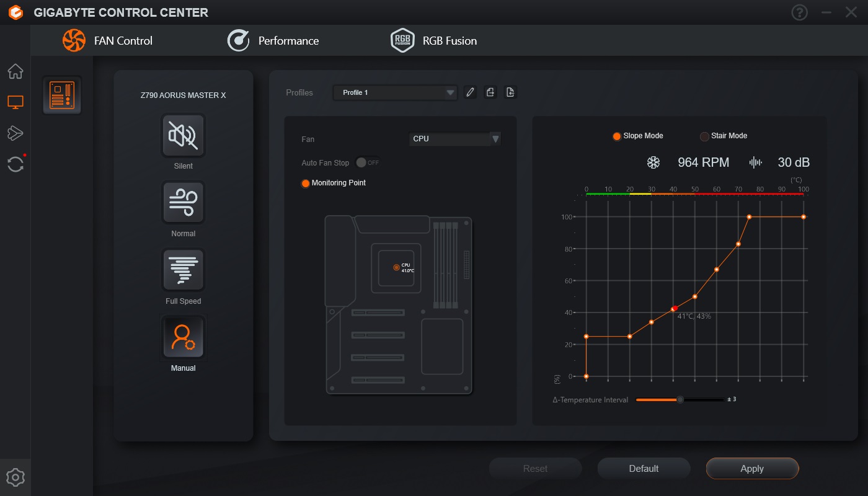This screenshot has height=496, width=868.
Task: Go to Home in the sidebar
Action: coord(15,71)
